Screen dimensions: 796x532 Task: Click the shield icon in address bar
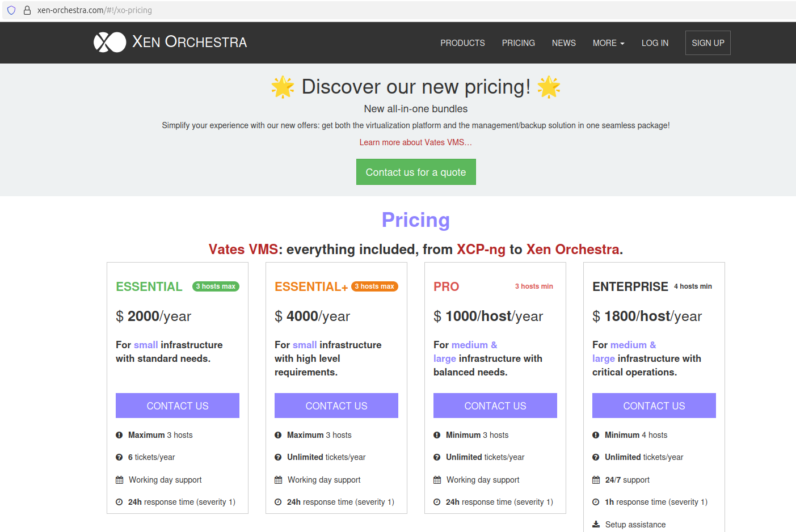(x=11, y=10)
